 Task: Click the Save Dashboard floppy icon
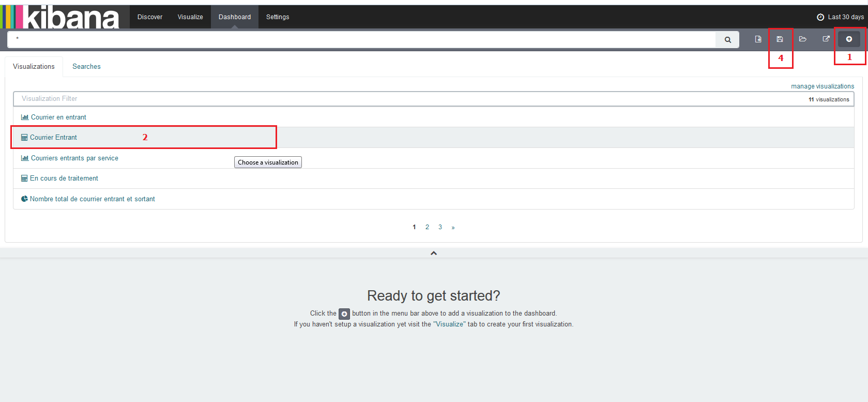[780, 39]
